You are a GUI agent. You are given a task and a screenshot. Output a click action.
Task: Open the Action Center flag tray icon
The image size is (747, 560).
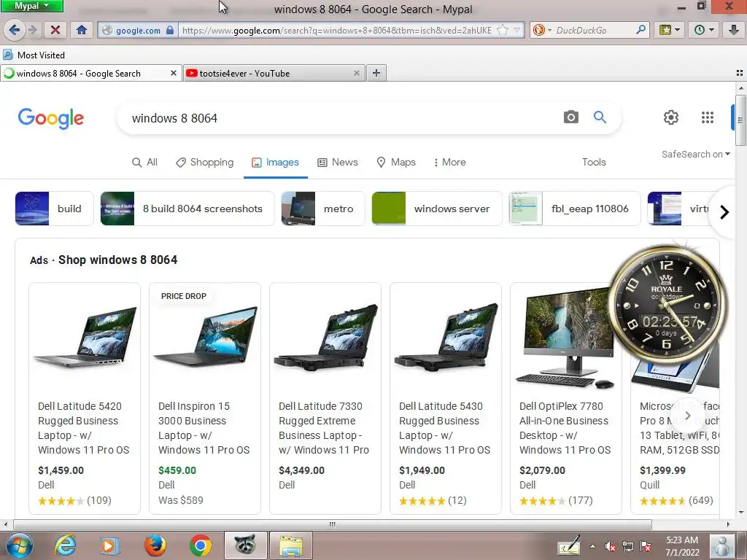coord(646,546)
